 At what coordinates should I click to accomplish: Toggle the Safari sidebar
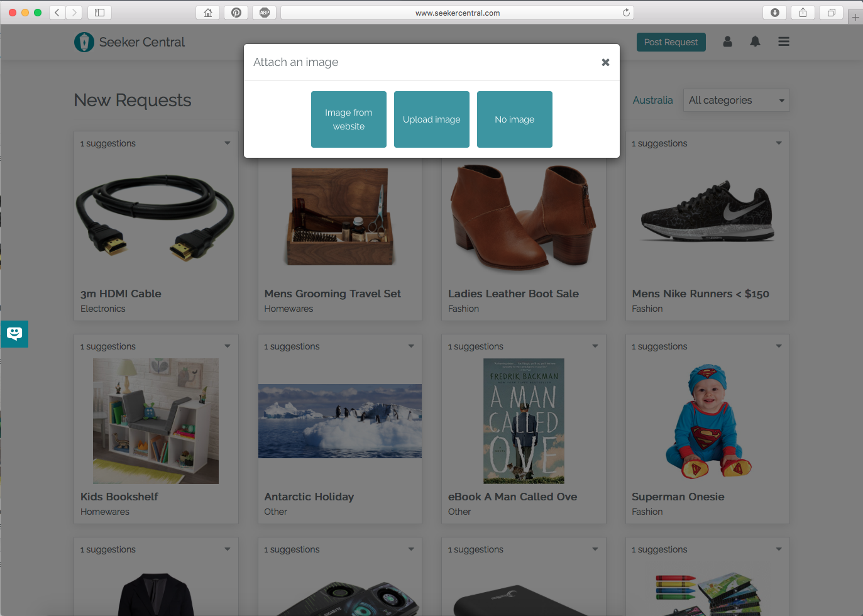[x=99, y=13]
